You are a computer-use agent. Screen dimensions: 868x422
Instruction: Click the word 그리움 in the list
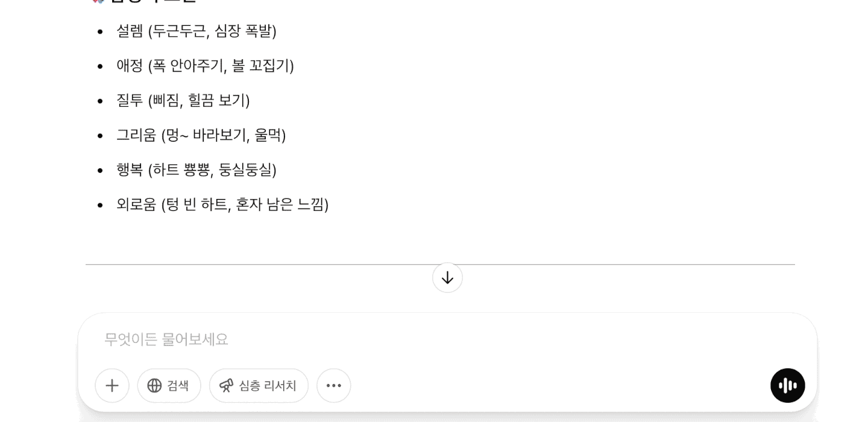136,135
